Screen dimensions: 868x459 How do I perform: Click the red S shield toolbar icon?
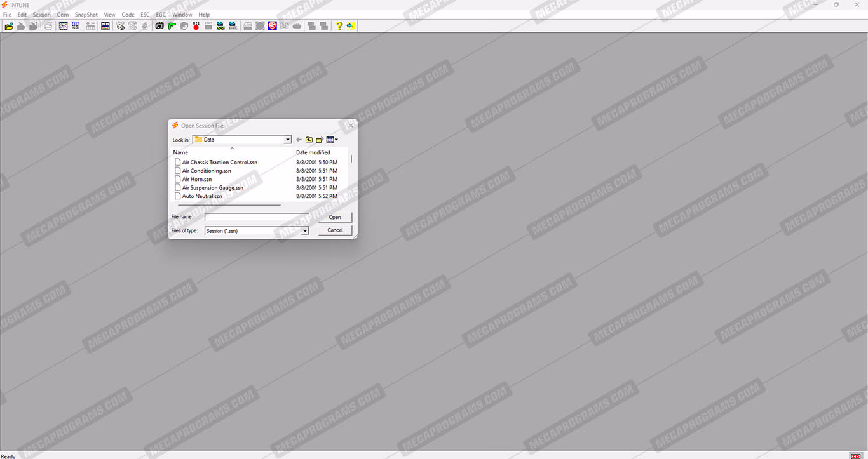click(272, 26)
